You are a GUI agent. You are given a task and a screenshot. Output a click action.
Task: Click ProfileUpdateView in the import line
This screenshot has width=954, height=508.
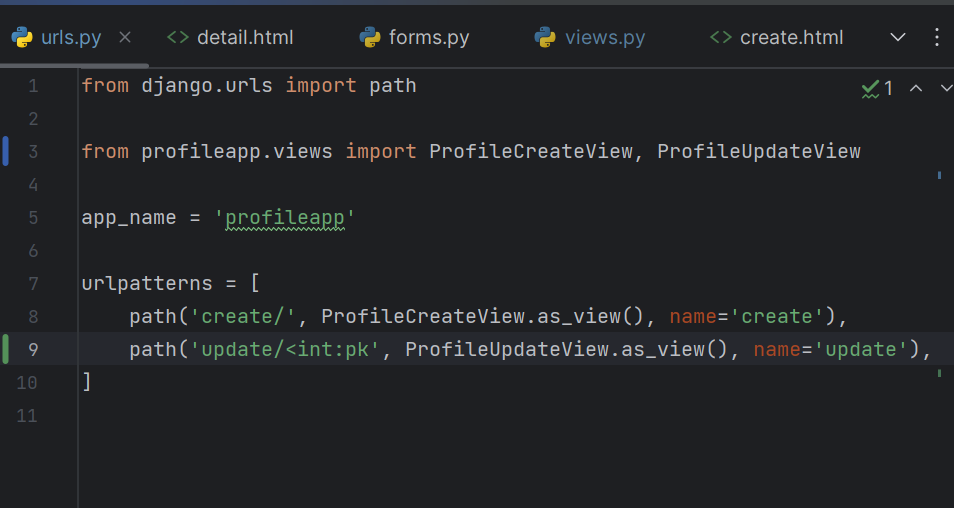[759, 151]
